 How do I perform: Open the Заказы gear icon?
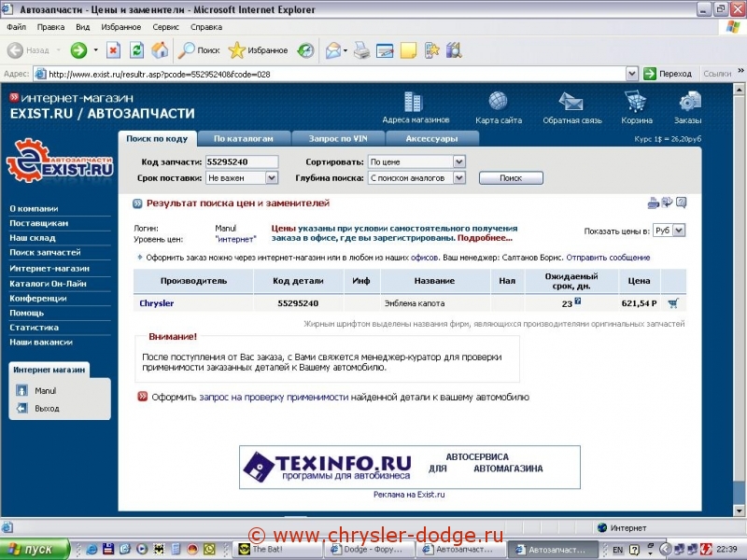pos(690,102)
